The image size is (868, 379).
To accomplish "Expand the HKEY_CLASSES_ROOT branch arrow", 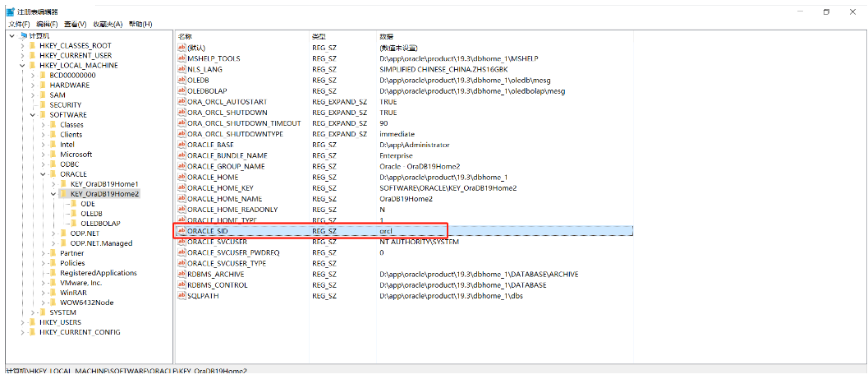I will pyautogui.click(x=22, y=45).
